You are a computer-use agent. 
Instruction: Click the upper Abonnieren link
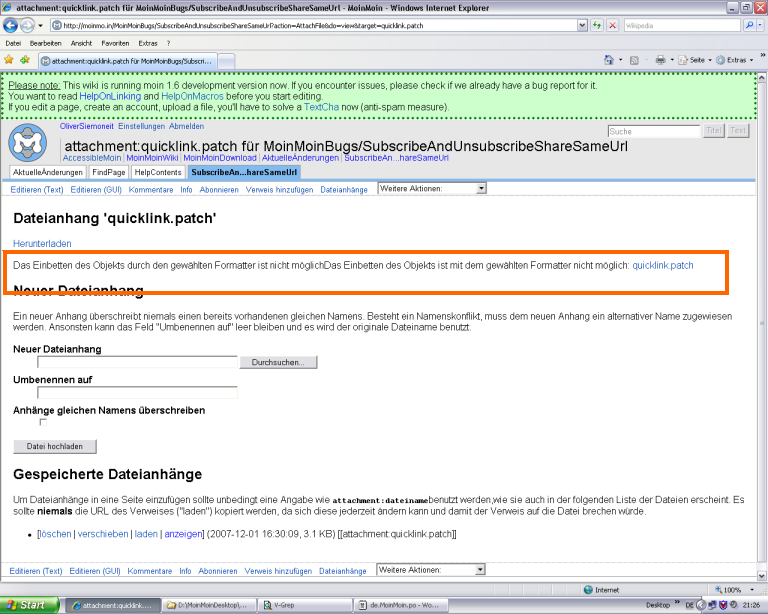point(219,189)
